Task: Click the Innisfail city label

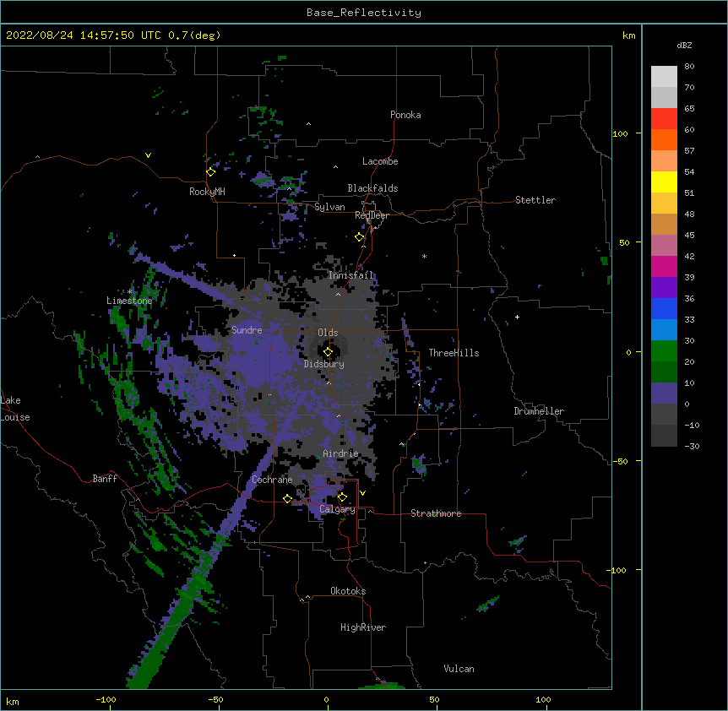Action: 351,275
